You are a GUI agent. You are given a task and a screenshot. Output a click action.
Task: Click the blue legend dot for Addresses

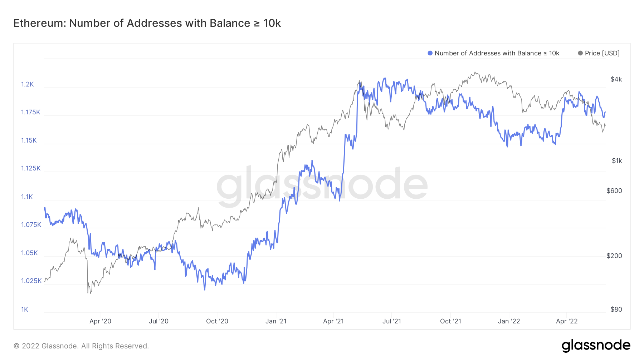click(x=430, y=53)
